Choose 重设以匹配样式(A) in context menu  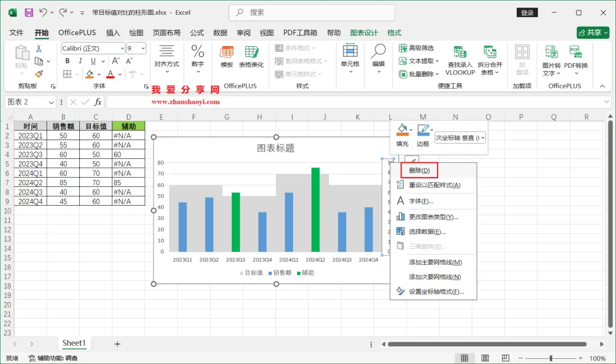pyautogui.click(x=433, y=185)
